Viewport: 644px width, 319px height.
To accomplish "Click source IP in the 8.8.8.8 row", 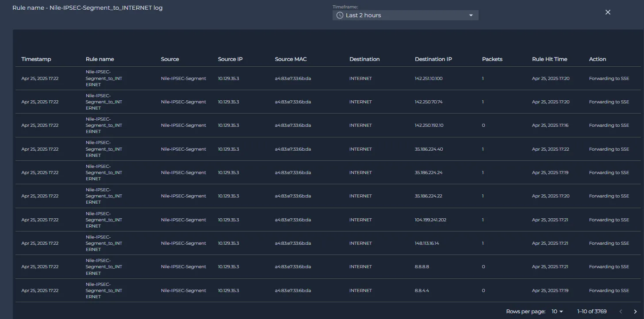I will pos(228,267).
